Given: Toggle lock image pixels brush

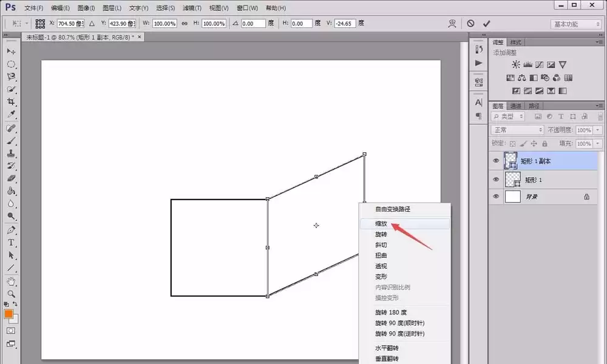Looking at the screenshot, I should tap(523, 144).
